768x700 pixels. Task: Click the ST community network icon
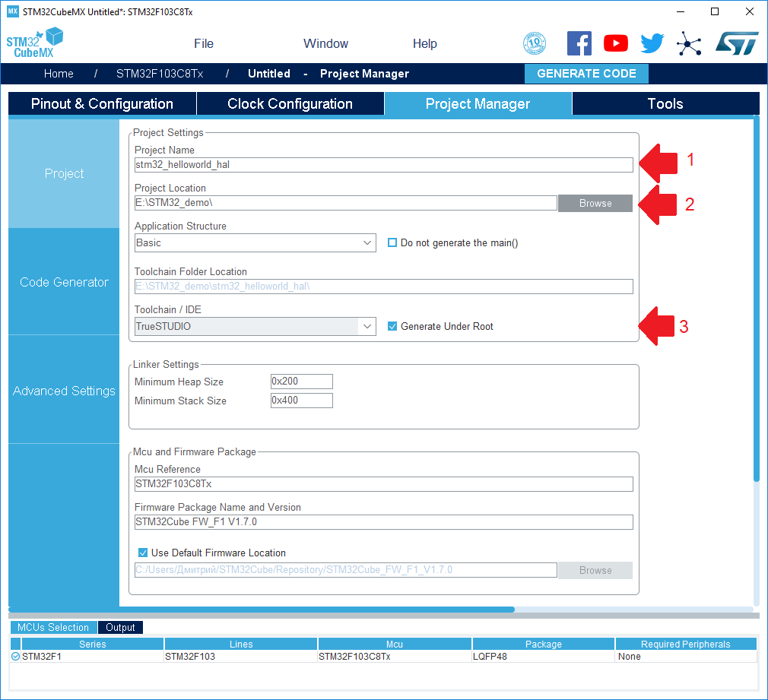(x=689, y=43)
